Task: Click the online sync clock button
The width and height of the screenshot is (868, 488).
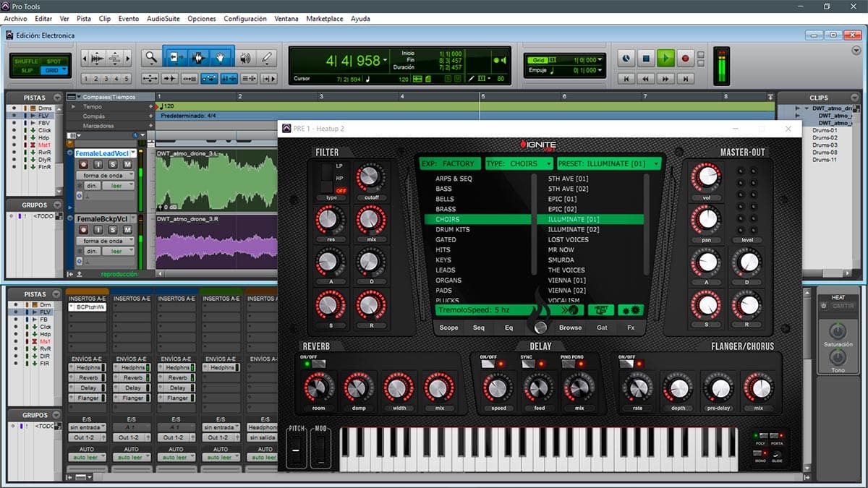Action: click(626, 58)
